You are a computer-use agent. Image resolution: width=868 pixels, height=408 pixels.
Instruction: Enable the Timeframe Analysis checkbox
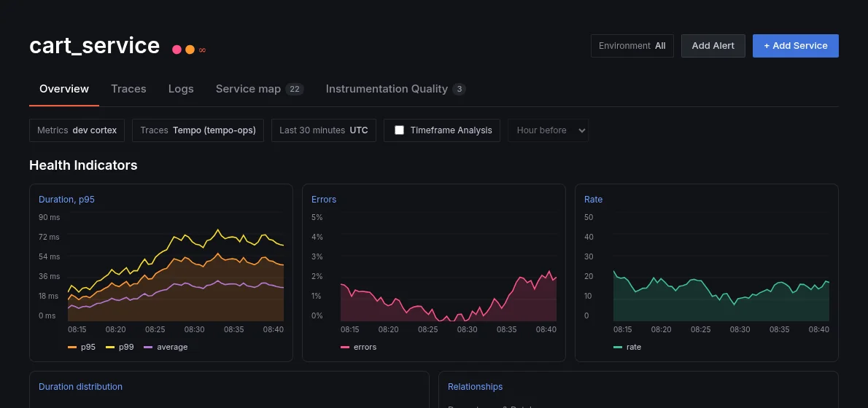coord(399,130)
